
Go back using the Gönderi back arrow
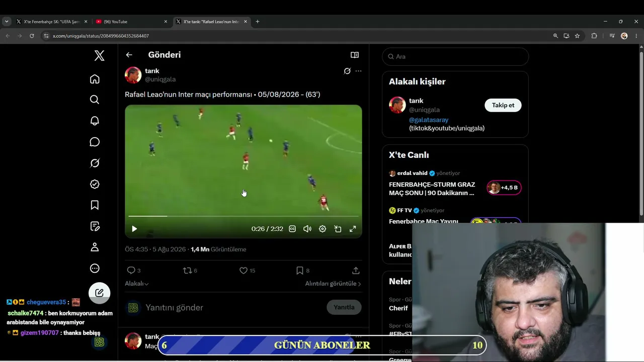(x=129, y=55)
